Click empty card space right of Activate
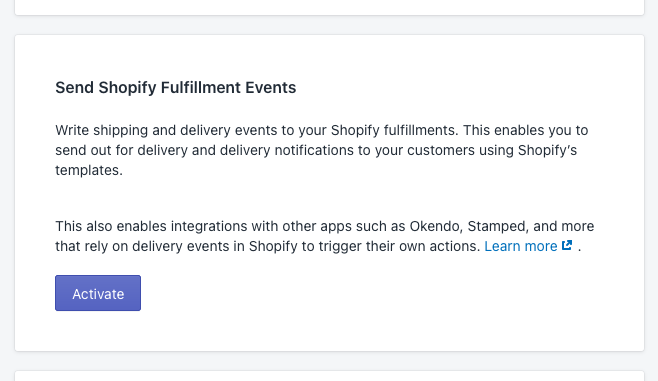 click(378, 293)
